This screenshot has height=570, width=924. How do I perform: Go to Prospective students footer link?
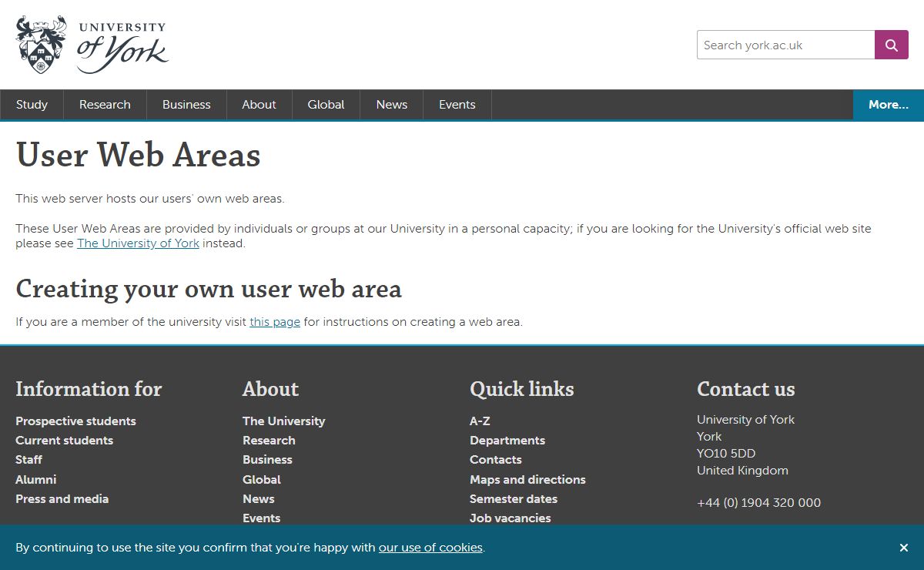click(75, 421)
